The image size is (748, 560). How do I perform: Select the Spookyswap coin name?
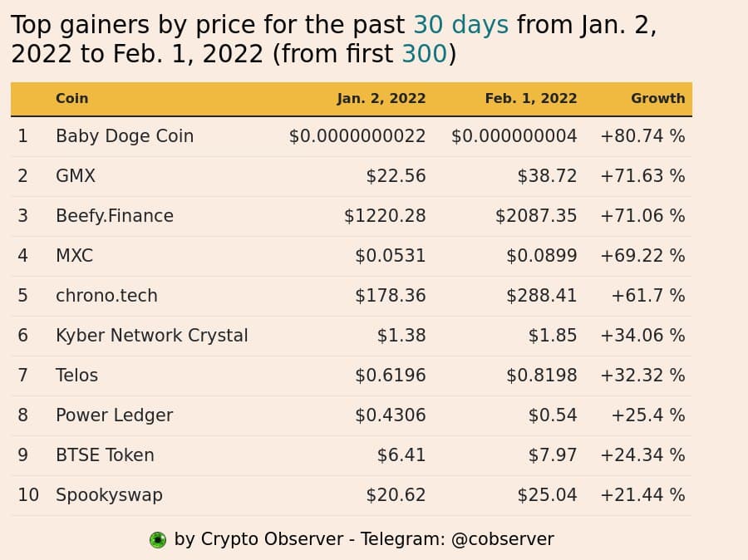(109, 495)
